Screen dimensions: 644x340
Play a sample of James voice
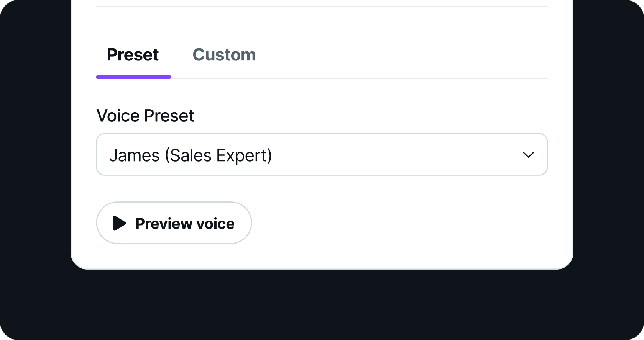pyautogui.click(x=174, y=223)
